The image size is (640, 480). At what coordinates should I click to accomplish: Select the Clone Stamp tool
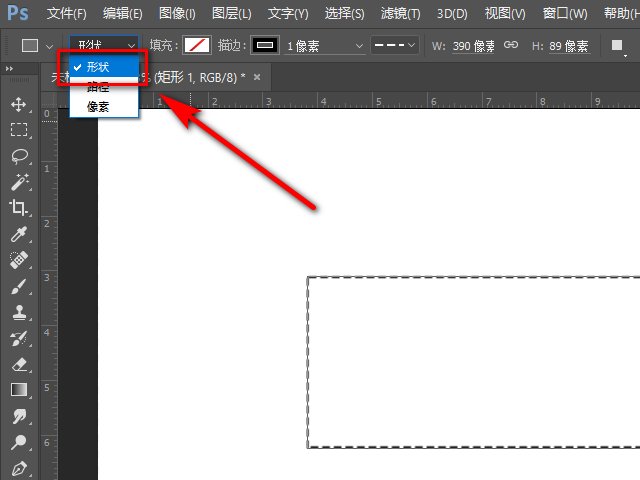[18, 312]
